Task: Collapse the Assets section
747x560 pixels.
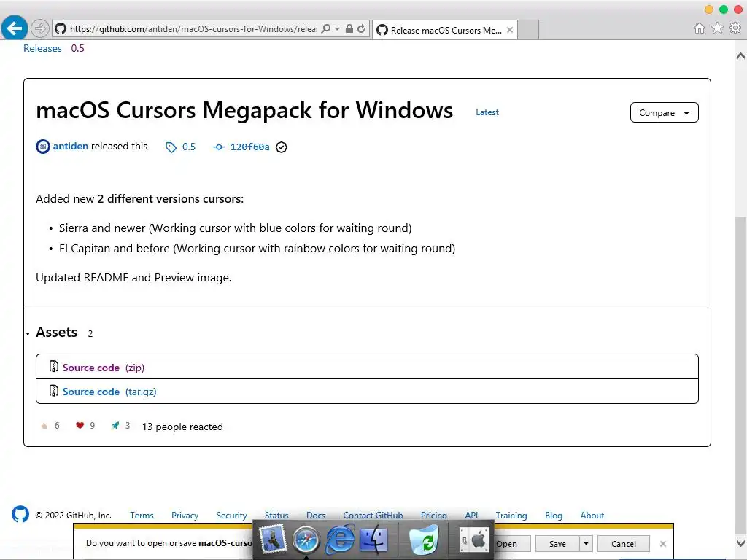Action: [56, 332]
